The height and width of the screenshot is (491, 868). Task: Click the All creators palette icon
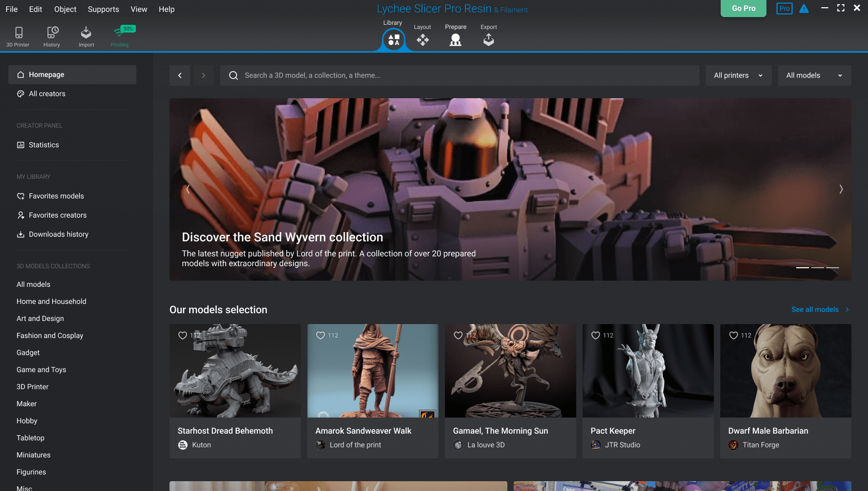(x=21, y=94)
